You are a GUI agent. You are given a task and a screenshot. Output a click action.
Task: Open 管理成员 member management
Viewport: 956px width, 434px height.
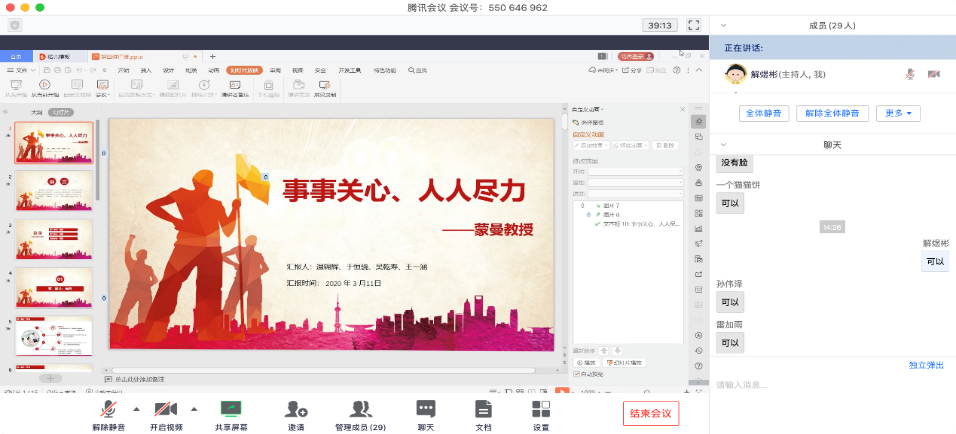360,409
